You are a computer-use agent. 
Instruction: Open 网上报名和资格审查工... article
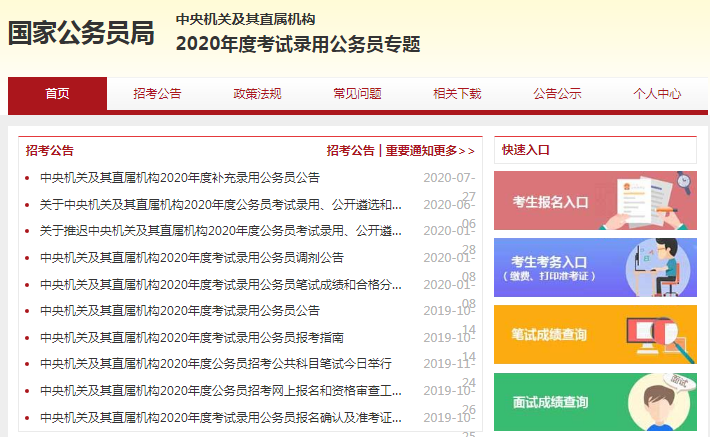tap(221, 390)
